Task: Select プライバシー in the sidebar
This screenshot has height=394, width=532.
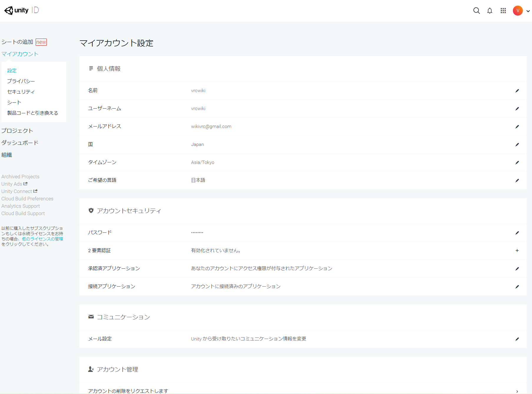Action: [21, 81]
